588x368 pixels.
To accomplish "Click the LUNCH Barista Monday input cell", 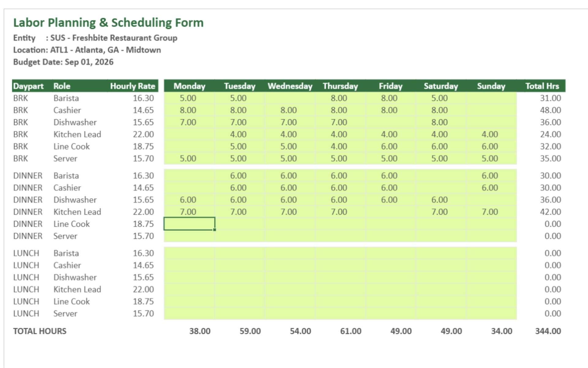I will pyautogui.click(x=189, y=253).
